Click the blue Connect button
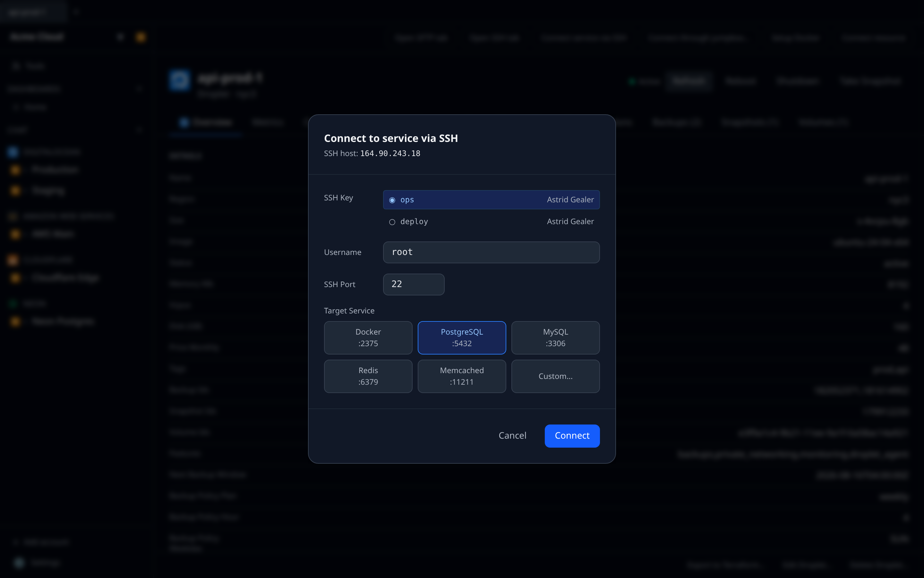The image size is (924, 578). [572, 436]
